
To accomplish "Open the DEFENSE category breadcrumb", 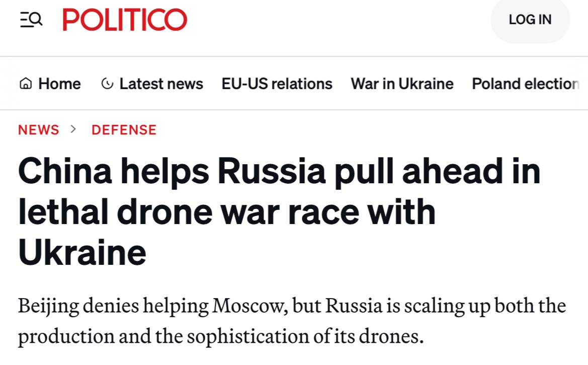I will click(x=124, y=130).
